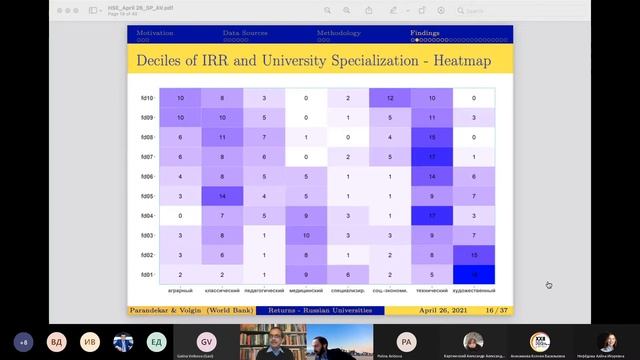
Task: Jump to the Methodology section in slide header
Action: [x=338, y=33]
